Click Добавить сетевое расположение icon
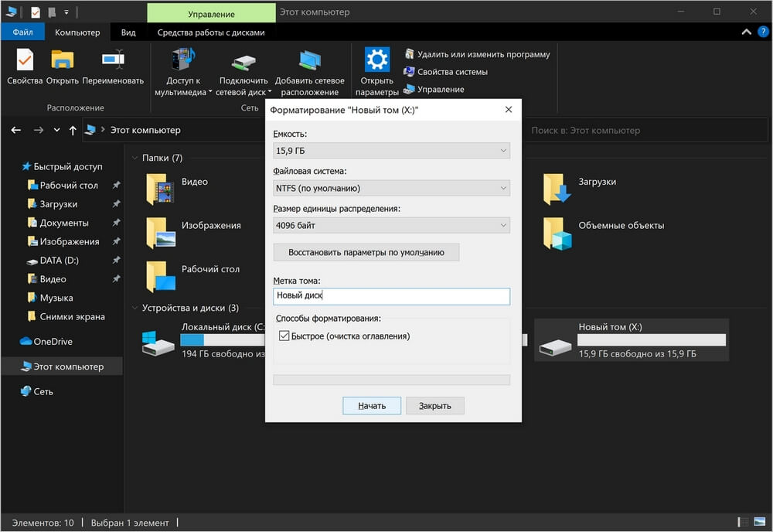 309,60
